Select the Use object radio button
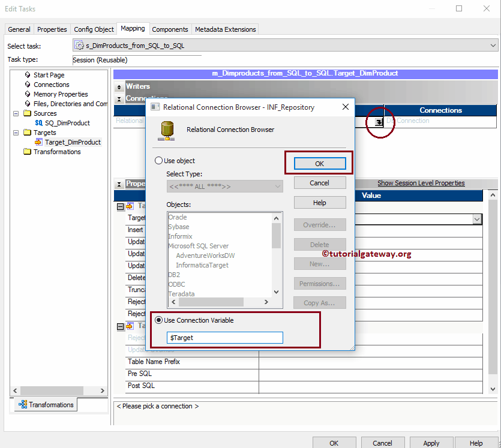The height and width of the screenshot is (448, 501). 159,161
